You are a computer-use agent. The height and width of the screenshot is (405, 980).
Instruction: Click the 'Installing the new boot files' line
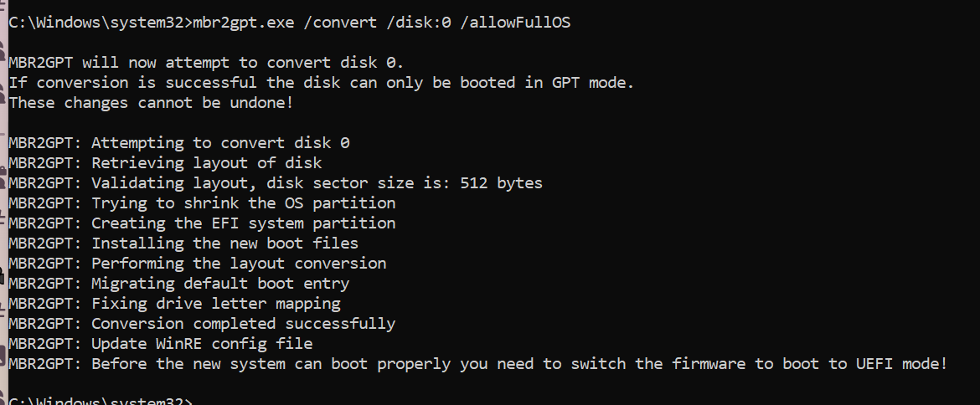[224, 244]
